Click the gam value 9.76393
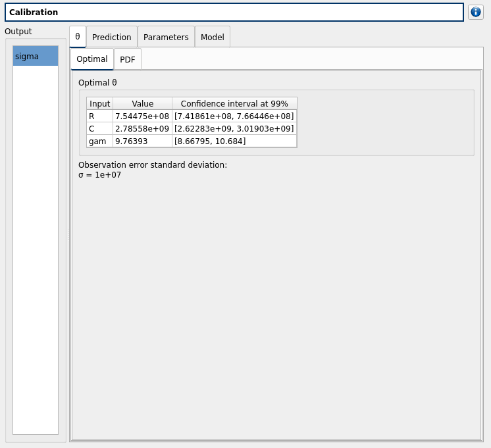 pyautogui.click(x=142, y=141)
